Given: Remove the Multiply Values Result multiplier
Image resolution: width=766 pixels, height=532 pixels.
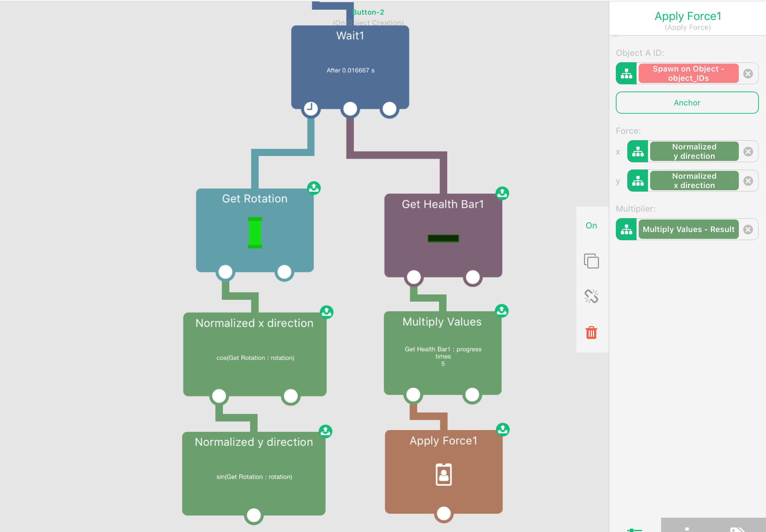Looking at the screenshot, I should [x=748, y=230].
